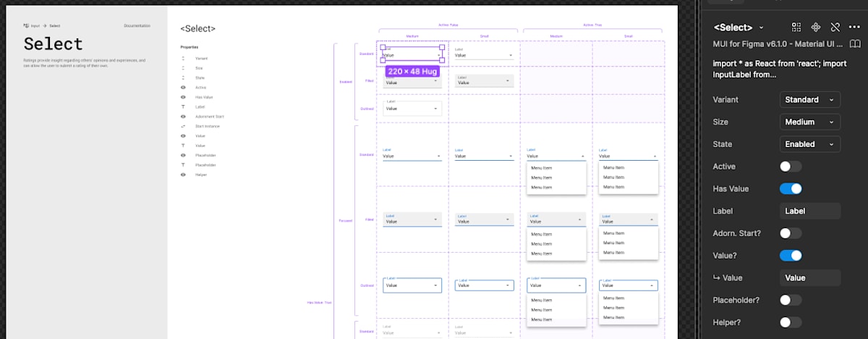The height and width of the screenshot is (339, 868).
Task: Click the Focused Outlined Small inactive select
Action: click(x=484, y=285)
